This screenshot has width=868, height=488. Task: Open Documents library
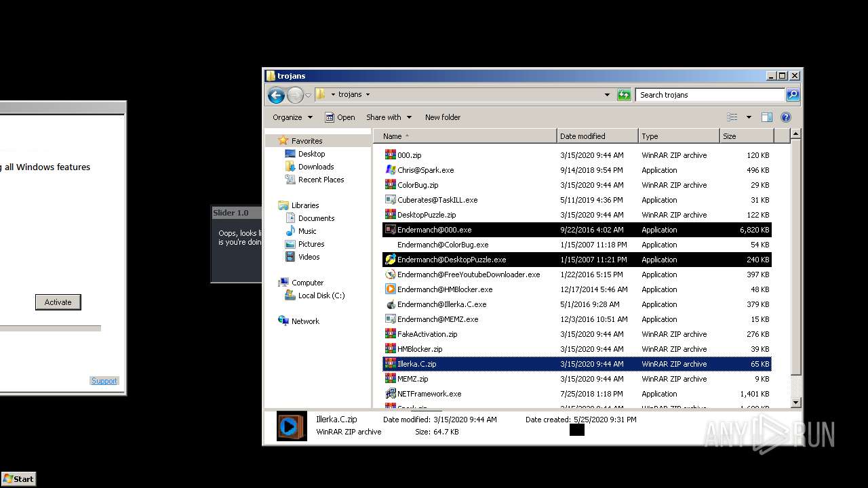[316, 218]
